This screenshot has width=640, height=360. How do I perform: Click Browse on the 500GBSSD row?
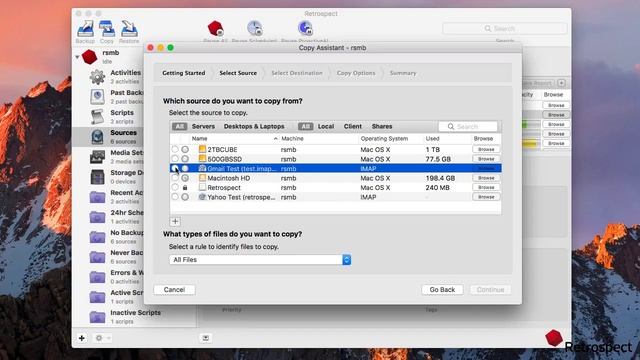click(486, 159)
